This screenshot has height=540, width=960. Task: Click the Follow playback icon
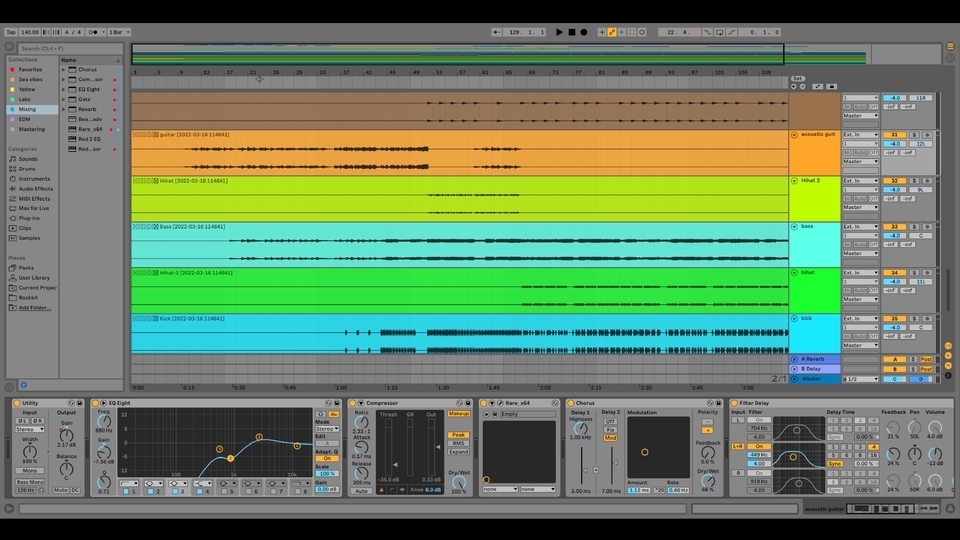497,32
